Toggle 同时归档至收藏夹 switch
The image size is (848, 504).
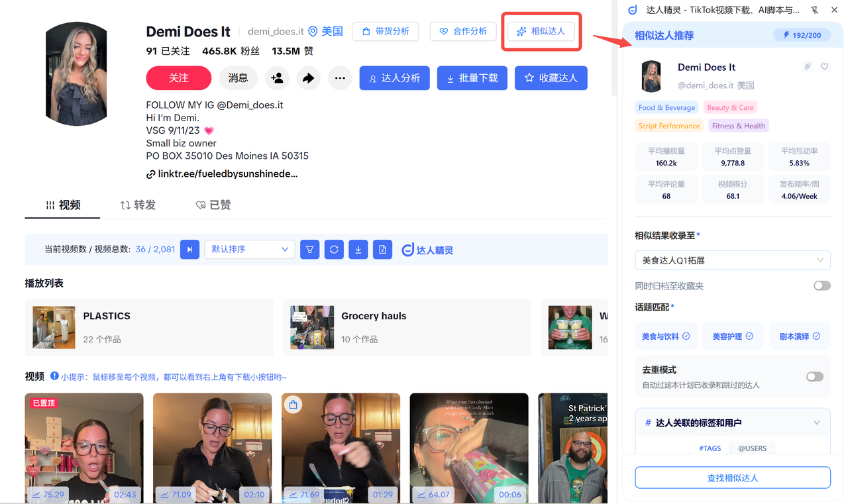point(822,285)
